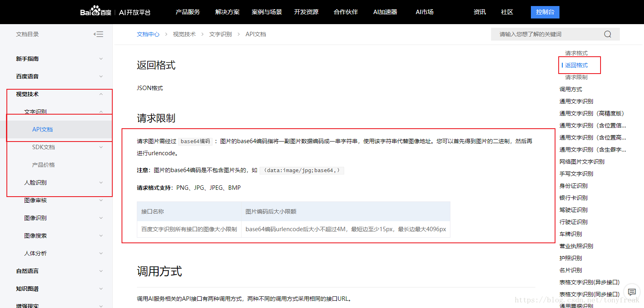The height and width of the screenshot is (308, 644).
Task: Click the 文档目录 sidebar title
Action: (27, 34)
